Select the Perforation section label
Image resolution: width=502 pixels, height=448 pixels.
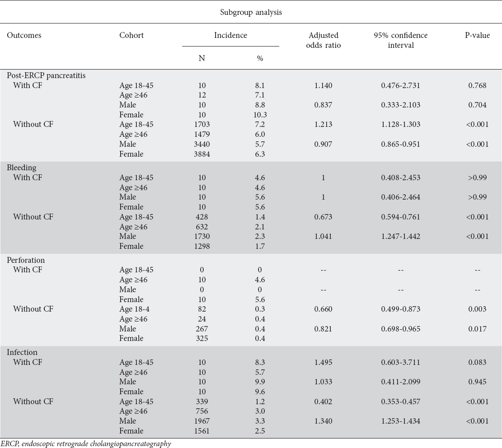pyautogui.click(x=26, y=260)
